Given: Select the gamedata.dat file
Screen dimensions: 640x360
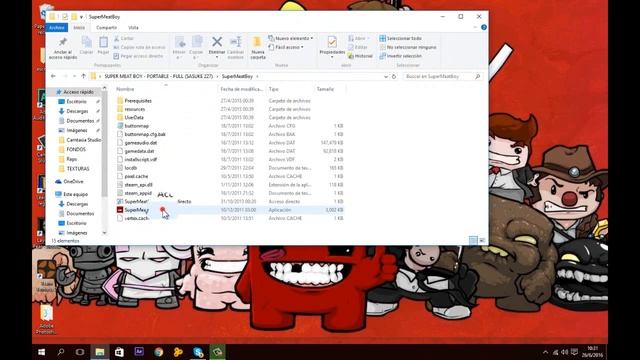Looking at the screenshot, I should coord(139,151).
